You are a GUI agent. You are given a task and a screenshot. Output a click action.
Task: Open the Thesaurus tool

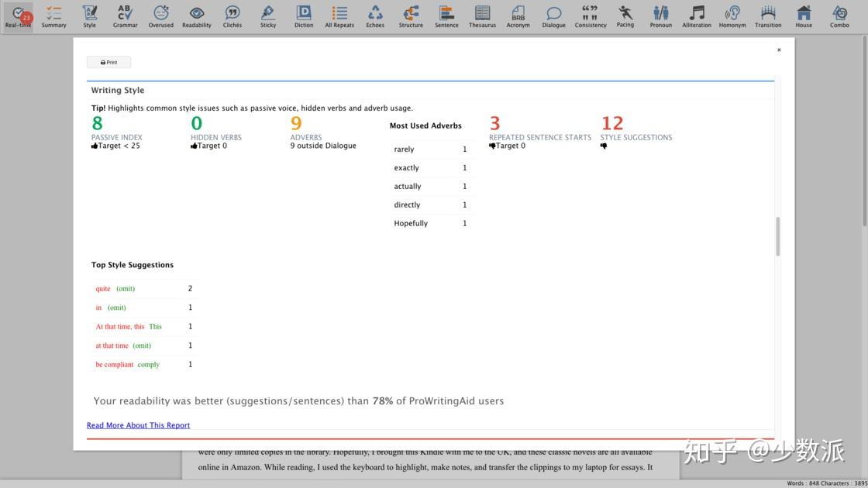pyautogui.click(x=482, y=16)
